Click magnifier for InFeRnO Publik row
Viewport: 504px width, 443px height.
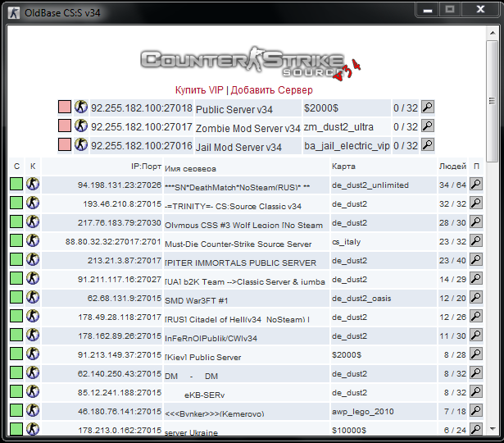coord(475,336)
